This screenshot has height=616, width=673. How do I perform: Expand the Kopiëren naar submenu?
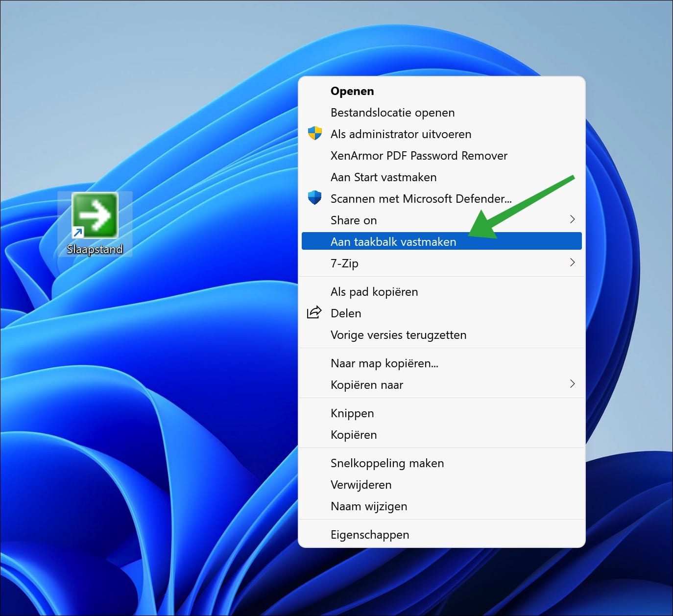pos(572,384)
